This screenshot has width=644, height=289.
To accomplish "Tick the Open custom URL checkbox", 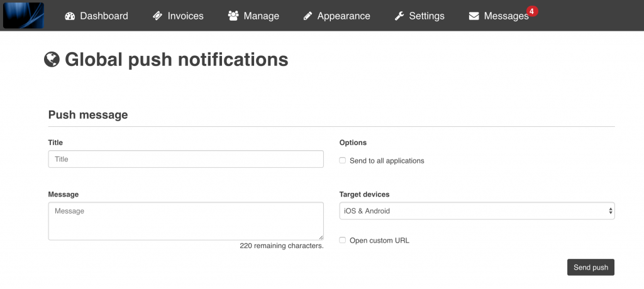I will pyautogui.click(x=343, y=241).
